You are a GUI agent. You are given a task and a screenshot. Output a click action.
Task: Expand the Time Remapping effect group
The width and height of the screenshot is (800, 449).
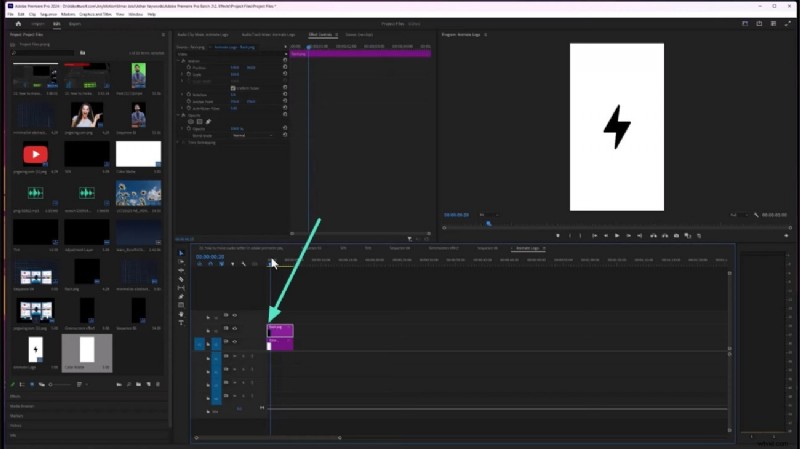[179, 143]
